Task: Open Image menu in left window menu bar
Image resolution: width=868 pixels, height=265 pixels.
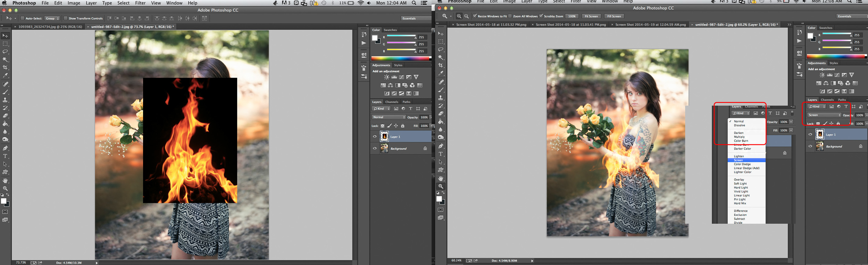Action: [x=74, y=3]
